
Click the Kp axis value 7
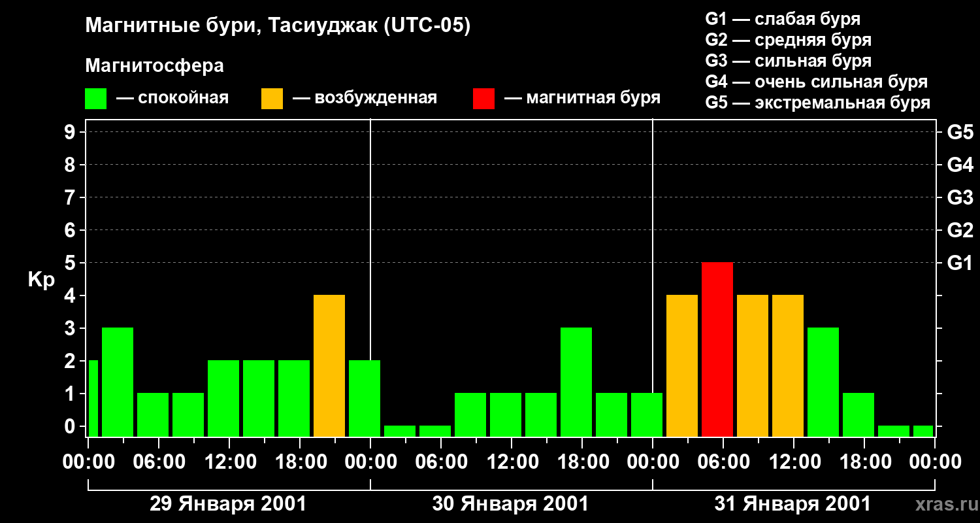point(71,197)
